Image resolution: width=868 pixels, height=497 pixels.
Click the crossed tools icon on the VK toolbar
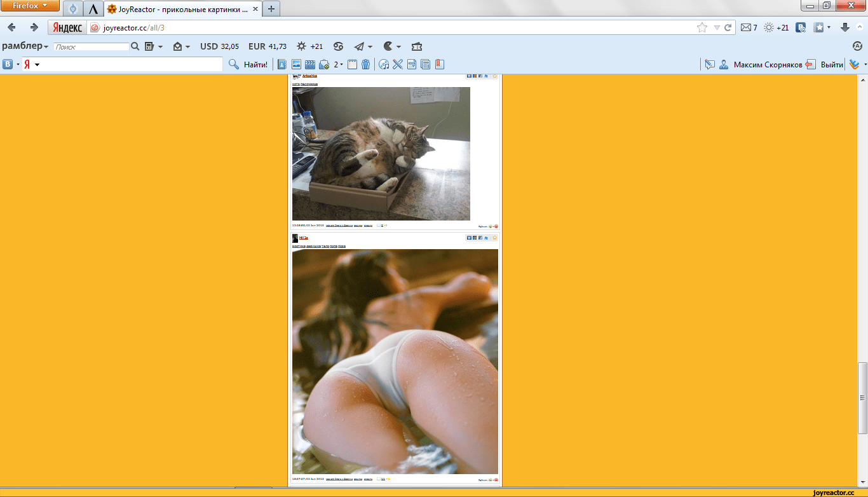398,64
